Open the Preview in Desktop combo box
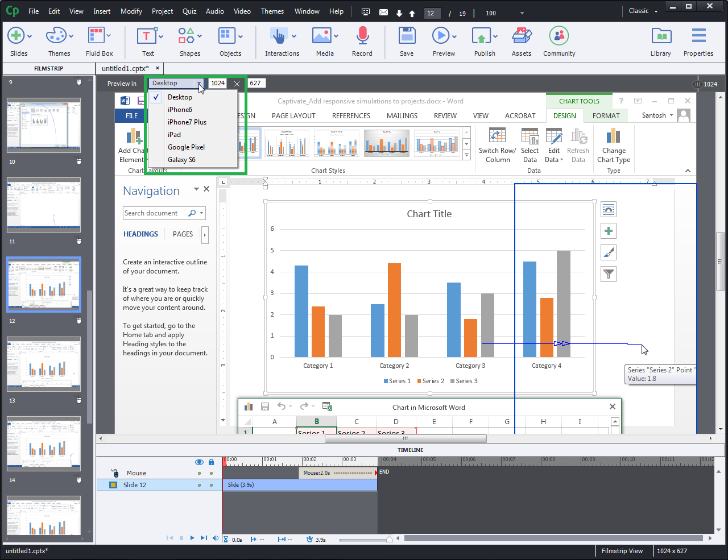The width and height of the screenshot is (728, 560). click(x=176, y=83)
